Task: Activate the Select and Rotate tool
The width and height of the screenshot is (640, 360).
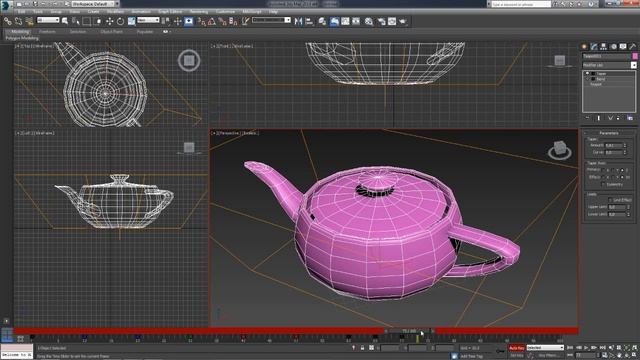Action: click(x=120, y=21)
